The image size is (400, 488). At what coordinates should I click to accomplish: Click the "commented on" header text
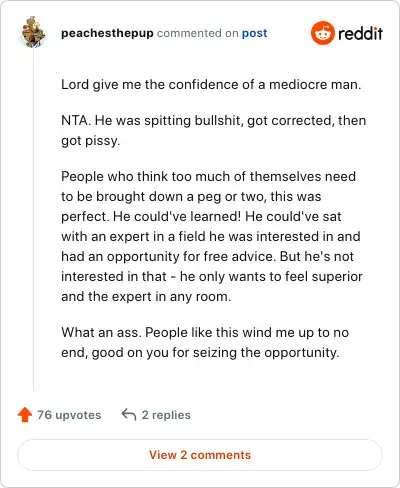[198, 33]
